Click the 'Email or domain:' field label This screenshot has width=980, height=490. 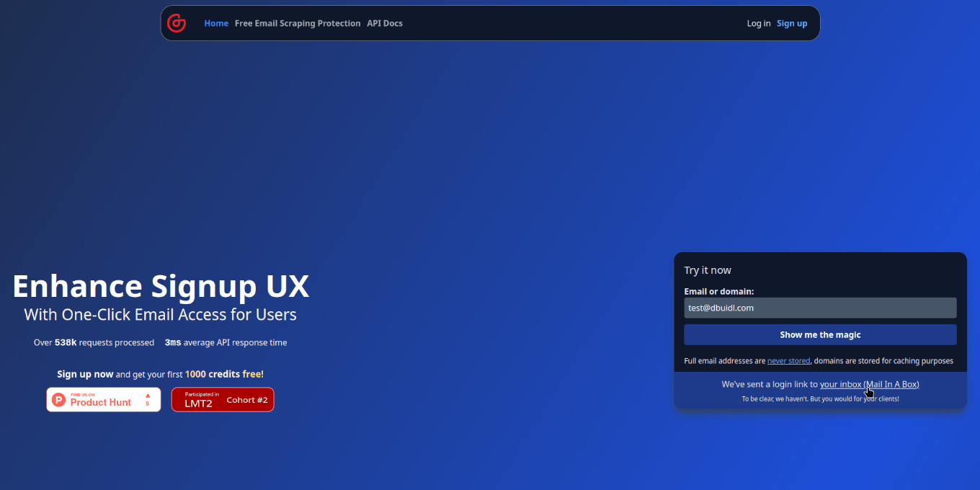point(719,292)
